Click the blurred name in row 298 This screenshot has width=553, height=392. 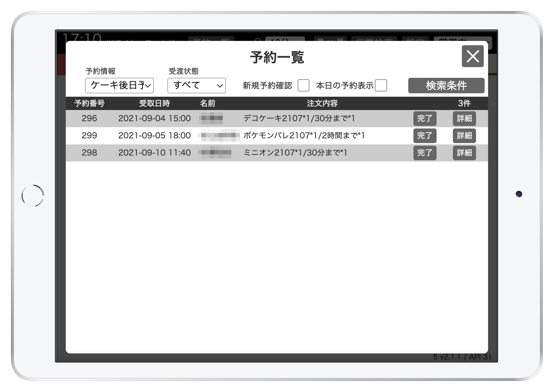pos(214,153)
